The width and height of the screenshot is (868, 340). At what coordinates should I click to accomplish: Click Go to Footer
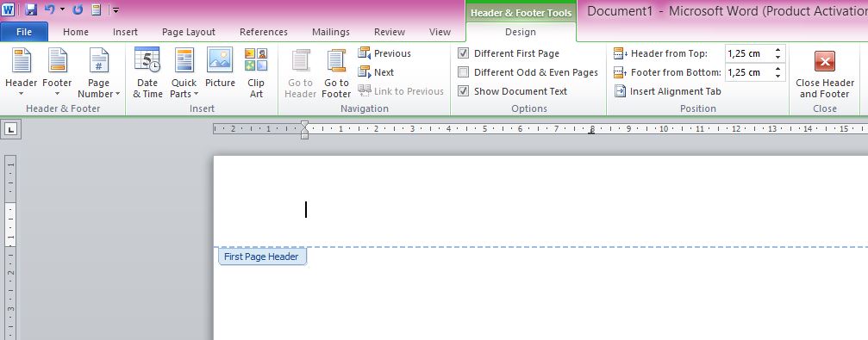tap(336, 72)
